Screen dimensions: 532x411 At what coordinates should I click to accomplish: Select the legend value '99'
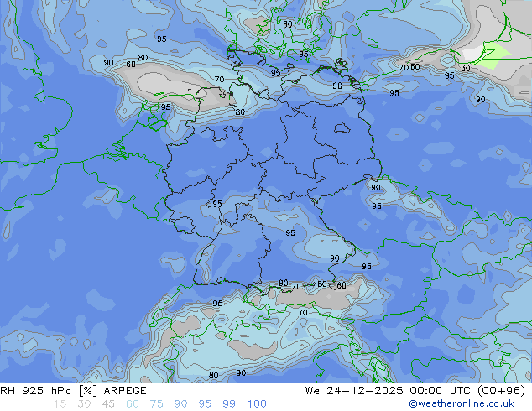(x=229, y=403)
